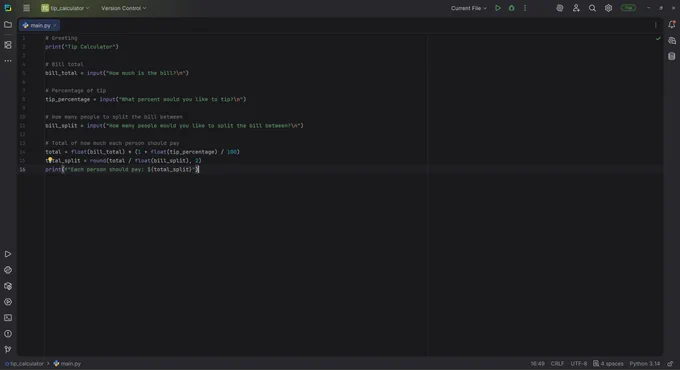Click the '# Percentage of tip' comment

tap(75, 90)
